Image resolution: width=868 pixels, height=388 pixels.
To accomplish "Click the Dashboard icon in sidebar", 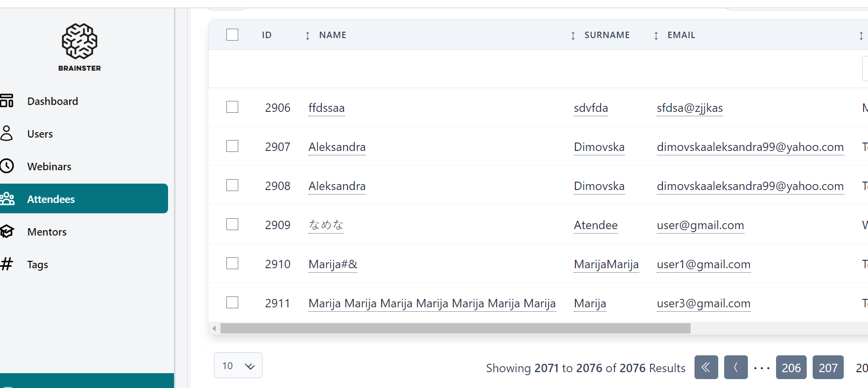I will [x=7, y=101].
